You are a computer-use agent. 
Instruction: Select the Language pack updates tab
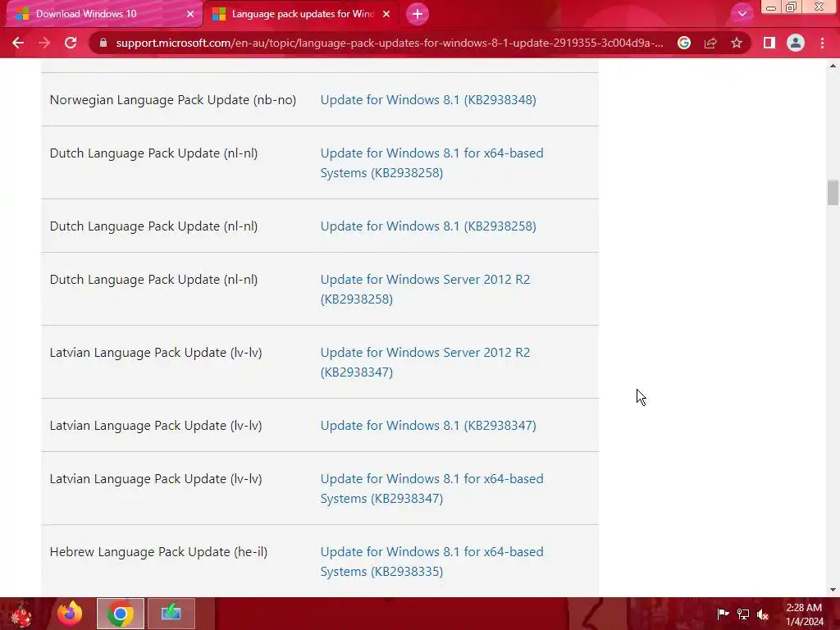[x=300, y=14]
